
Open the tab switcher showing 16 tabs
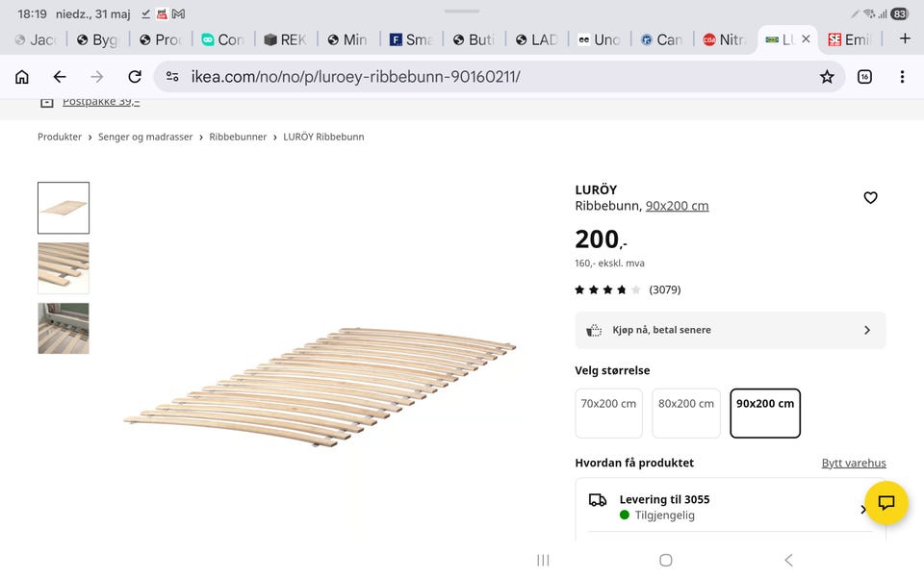[864, 77]
